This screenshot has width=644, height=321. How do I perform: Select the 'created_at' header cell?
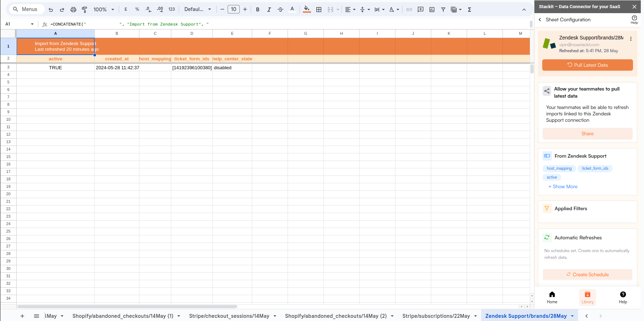[117, 59]
